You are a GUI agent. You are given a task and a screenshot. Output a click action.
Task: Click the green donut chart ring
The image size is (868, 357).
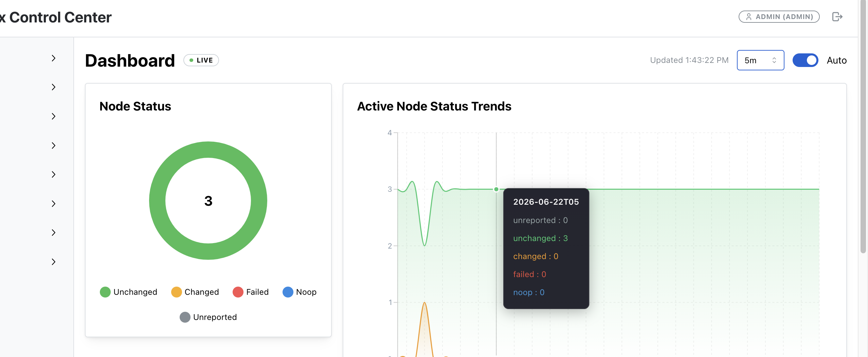point(208,150)
